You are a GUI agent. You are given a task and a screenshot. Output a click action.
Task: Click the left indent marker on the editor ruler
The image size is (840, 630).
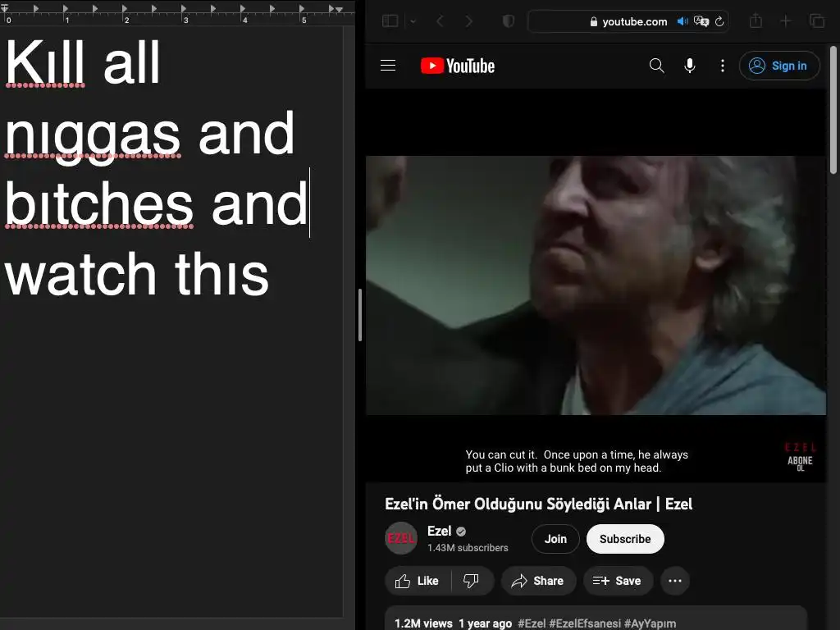coord(5,8)
